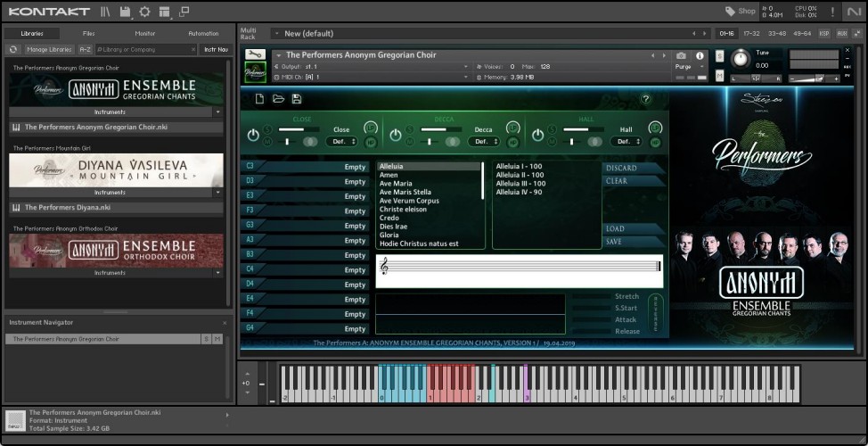
Task: Click the save floppy disk icon in header
Action: coord(126,12)
